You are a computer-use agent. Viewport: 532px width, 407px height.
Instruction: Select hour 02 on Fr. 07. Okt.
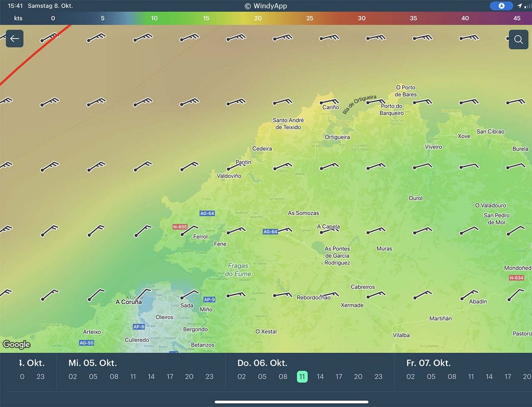(x=411, y=377)
